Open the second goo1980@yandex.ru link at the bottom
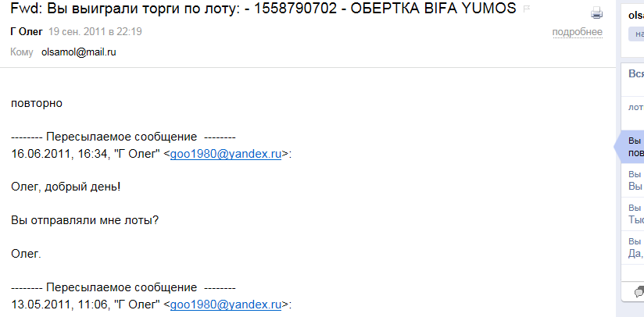 point(226,305)
